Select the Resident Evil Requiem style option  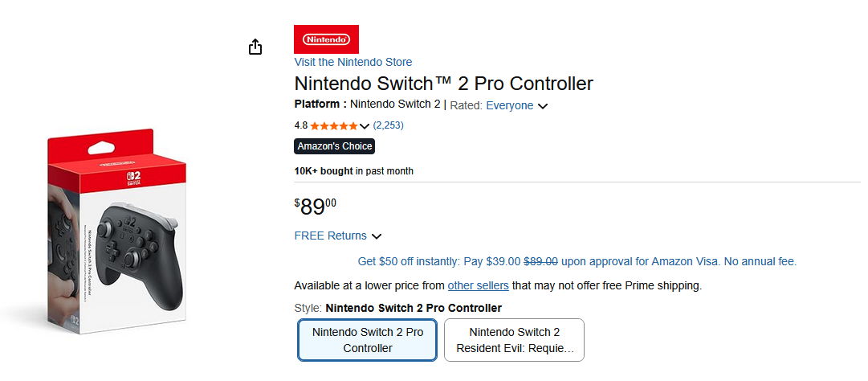(x=514, y=340)
